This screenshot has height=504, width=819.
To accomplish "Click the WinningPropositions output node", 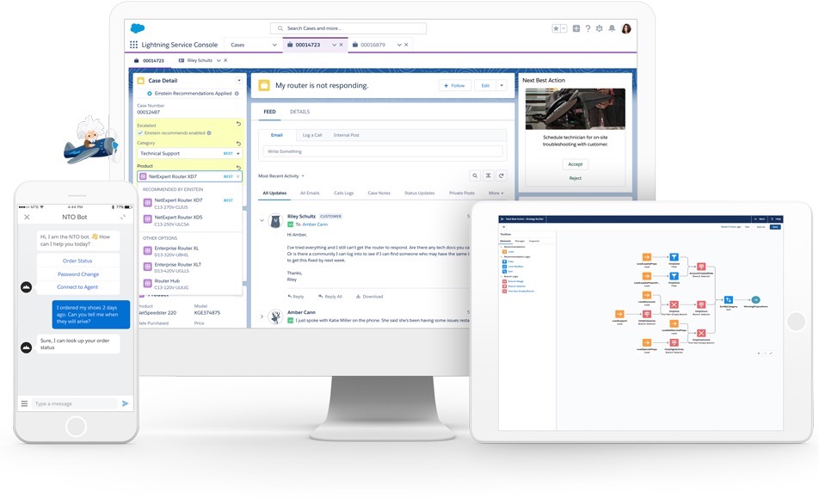I will [x=755, y=300].
